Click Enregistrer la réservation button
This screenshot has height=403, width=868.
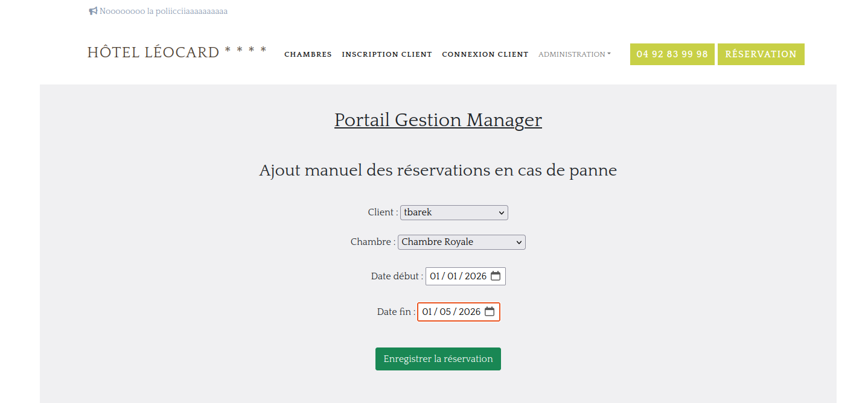(438, 359)
